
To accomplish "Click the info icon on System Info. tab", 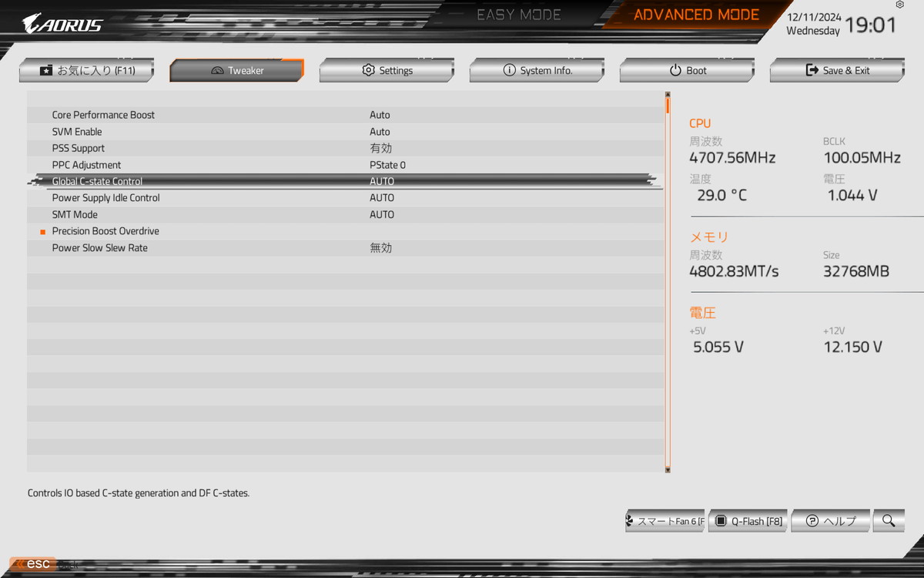I will (x=509, y=70).
